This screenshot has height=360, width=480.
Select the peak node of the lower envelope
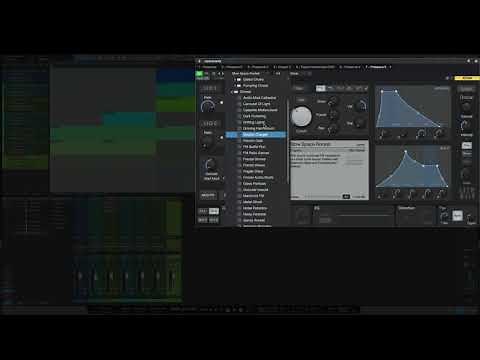(406, 152)
